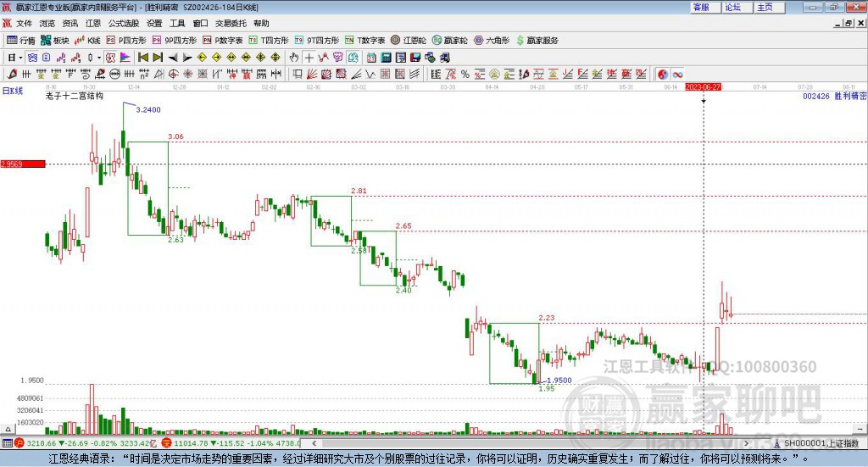Open 赢家服务 service button
The image size is (868, 467).
[x=537, y=41]
